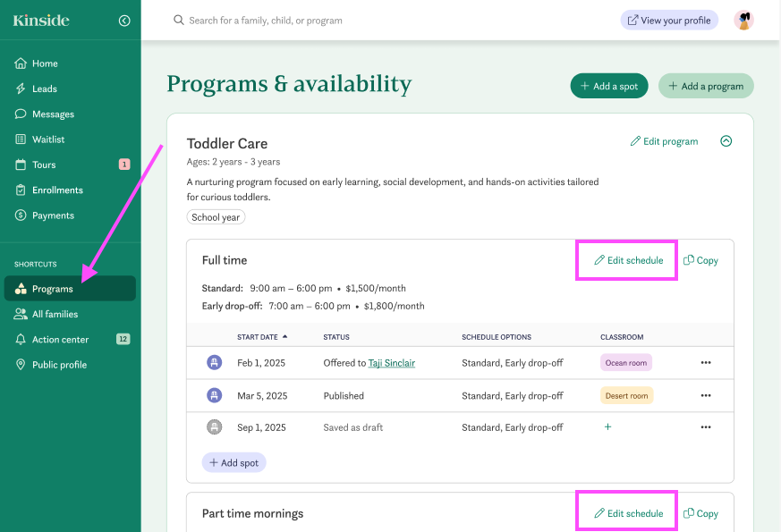
Task: Click the Add a program button
Action: pos(706,86)
